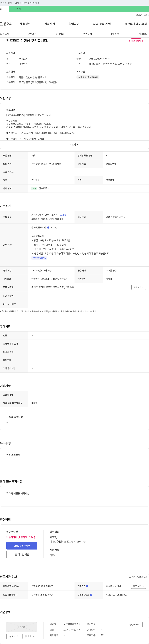The image size is (149, 644).
Task: Open the 취업지원 main menu
Action: point(49,24)
